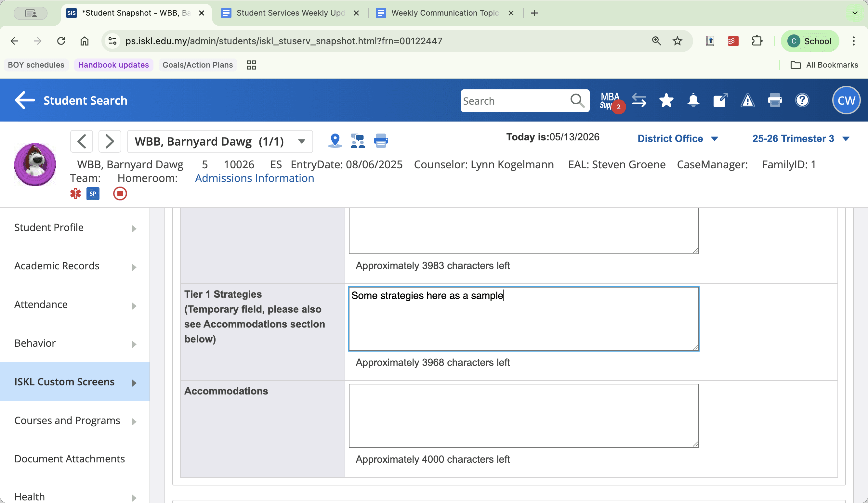This screenshot has width=868, height=503.
Task: Open the people chat icon beside student name
Action: 358,141
